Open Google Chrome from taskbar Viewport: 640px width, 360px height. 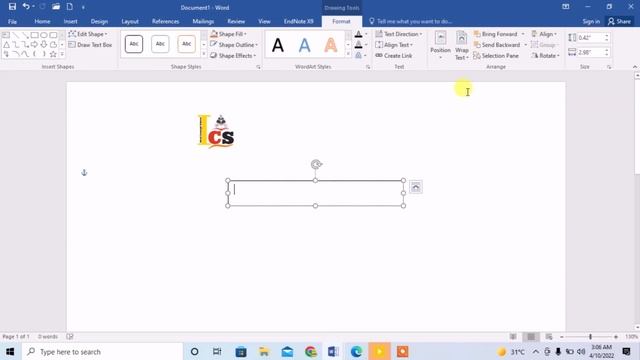tap(311, 351)
